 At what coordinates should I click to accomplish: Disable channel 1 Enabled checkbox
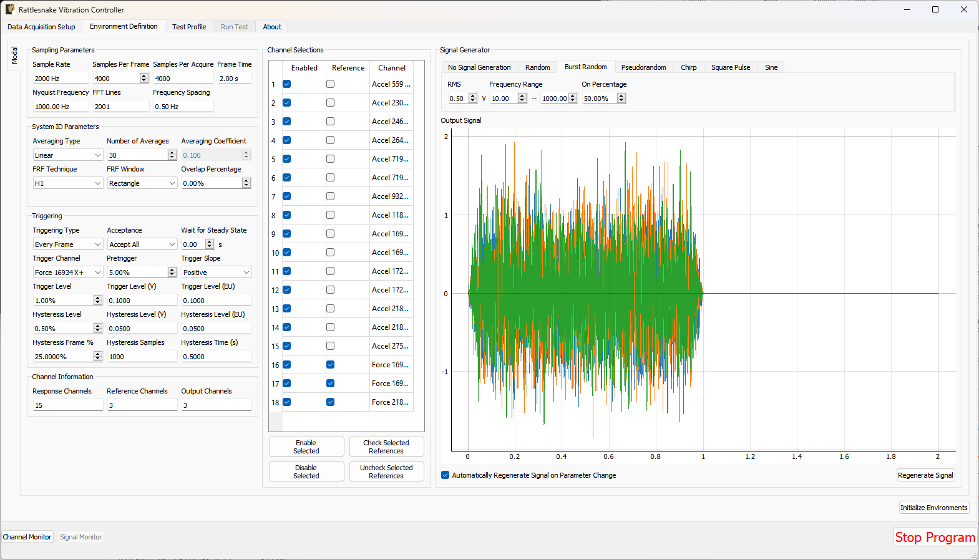click(287, 84)
